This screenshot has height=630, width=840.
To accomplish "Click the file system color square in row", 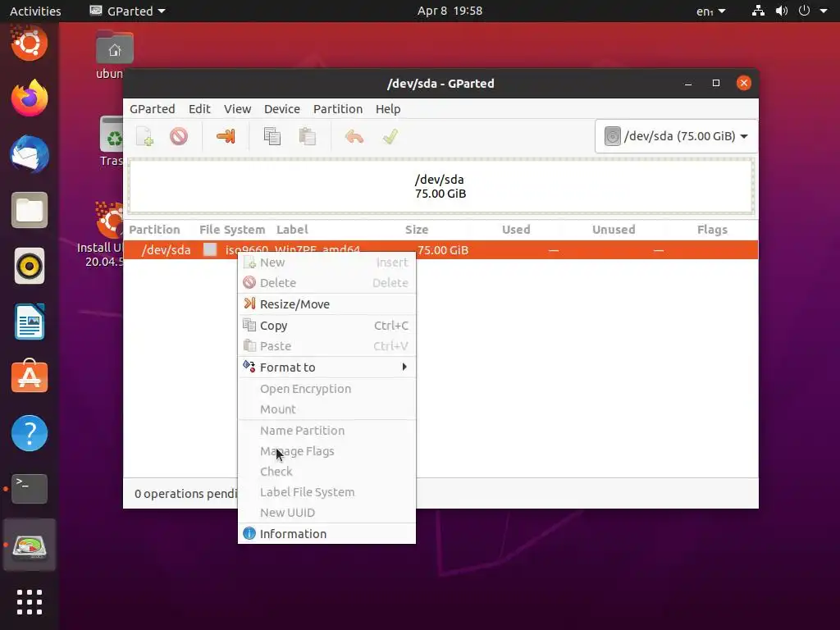I will click(x=210, y=249).
